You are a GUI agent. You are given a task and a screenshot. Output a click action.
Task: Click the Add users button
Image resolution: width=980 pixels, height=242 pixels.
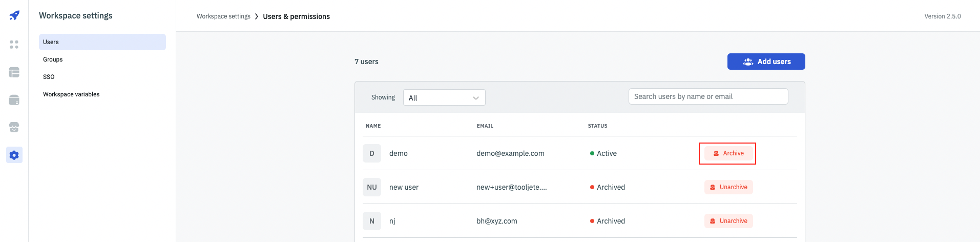click(x=766, y=62)
